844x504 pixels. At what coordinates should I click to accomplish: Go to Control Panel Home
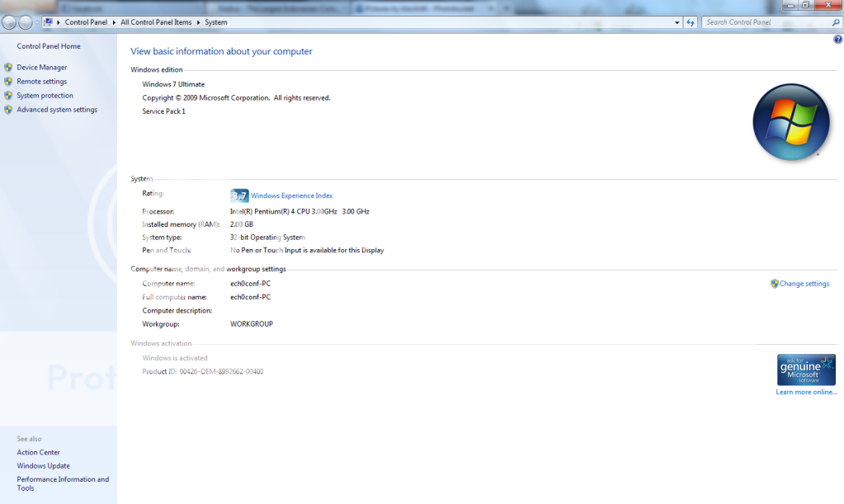point(49,46)
